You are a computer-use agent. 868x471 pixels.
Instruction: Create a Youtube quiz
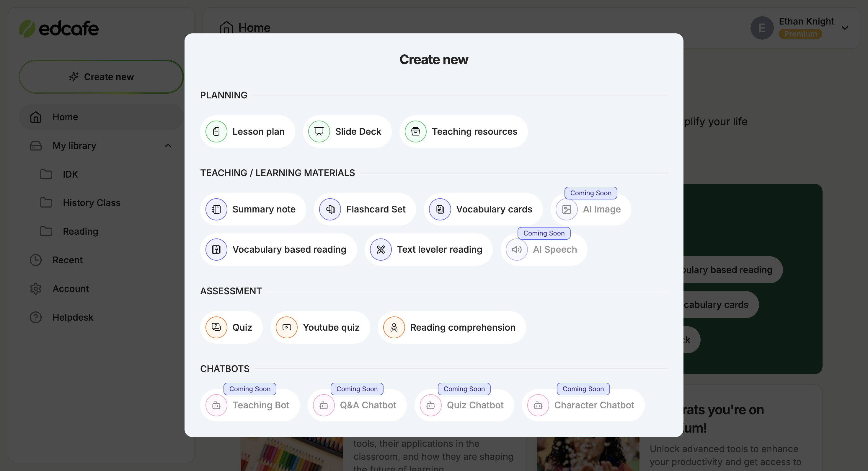(x=320, y=327)
